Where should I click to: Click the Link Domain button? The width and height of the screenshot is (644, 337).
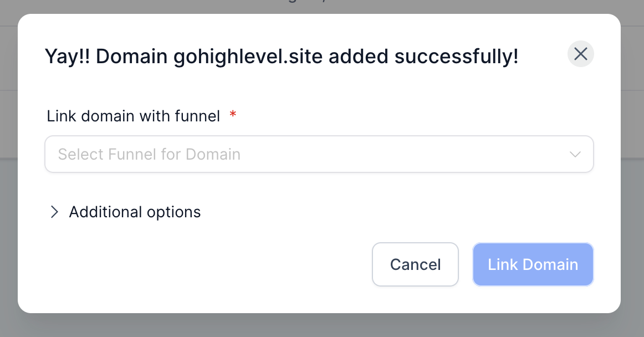(533, 264)
